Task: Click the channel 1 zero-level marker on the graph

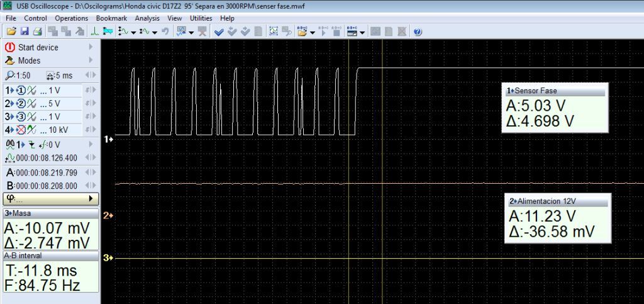Action: [108, 138]
